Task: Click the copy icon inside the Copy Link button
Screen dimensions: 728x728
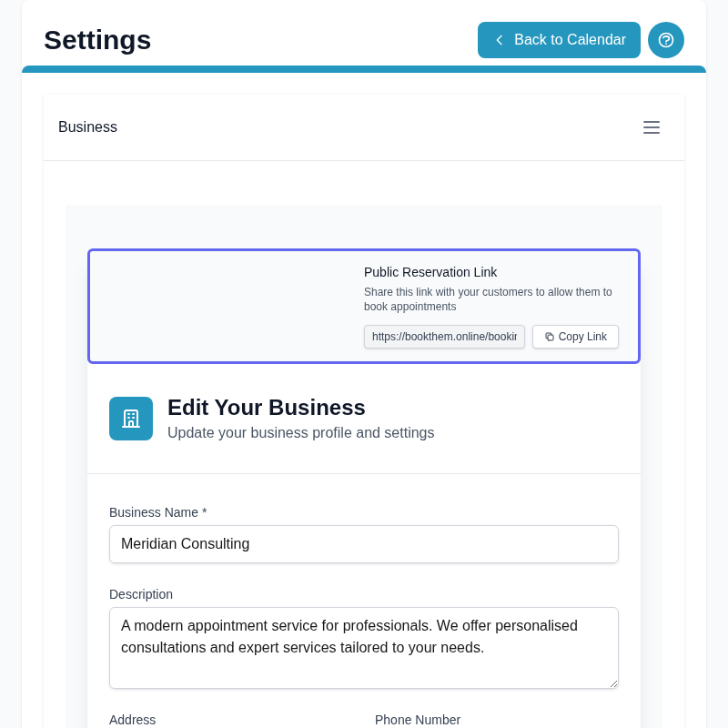Action: coord(550,337)
